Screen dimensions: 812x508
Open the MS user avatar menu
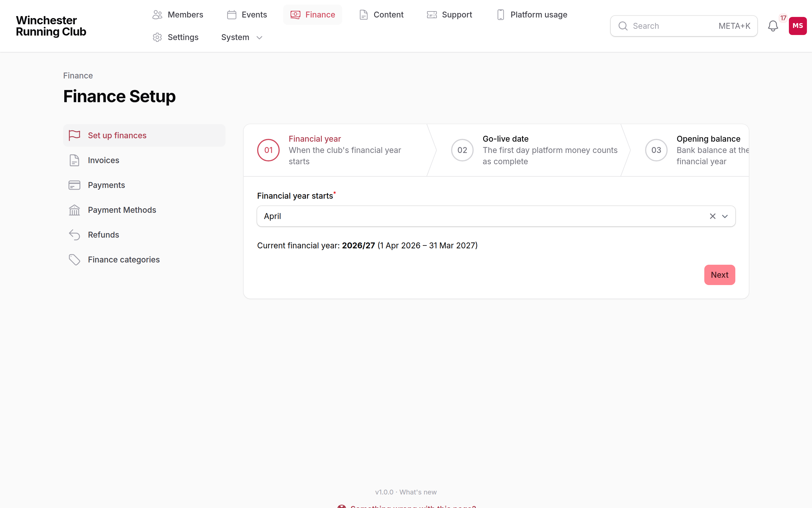pos(798,26)
